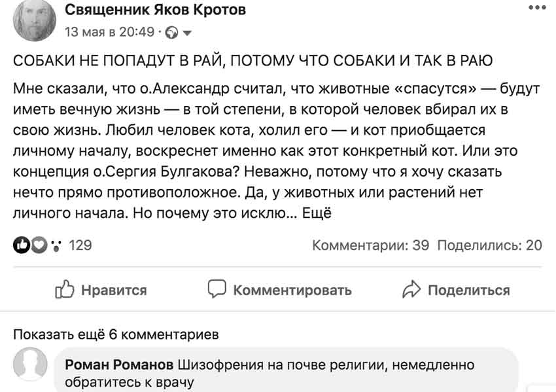Open the three-dots post options menu

(537, 7)
